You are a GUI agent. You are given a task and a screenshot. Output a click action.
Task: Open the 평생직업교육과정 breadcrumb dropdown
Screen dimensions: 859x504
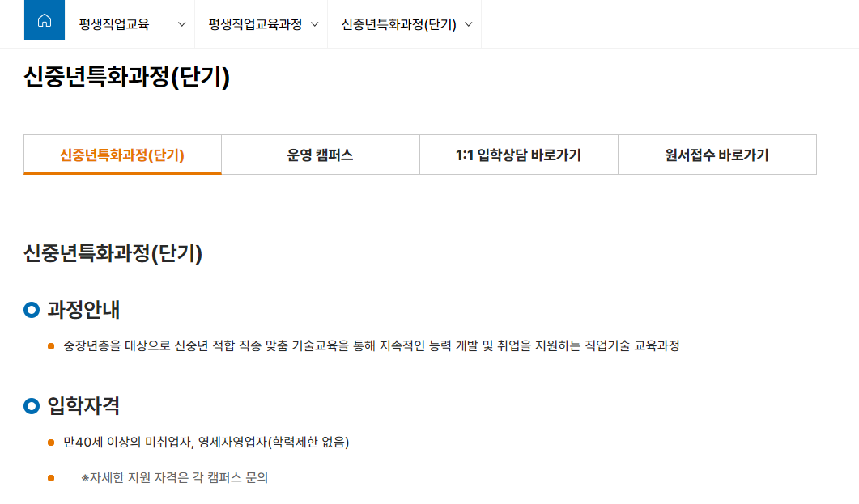pos(314,24)
